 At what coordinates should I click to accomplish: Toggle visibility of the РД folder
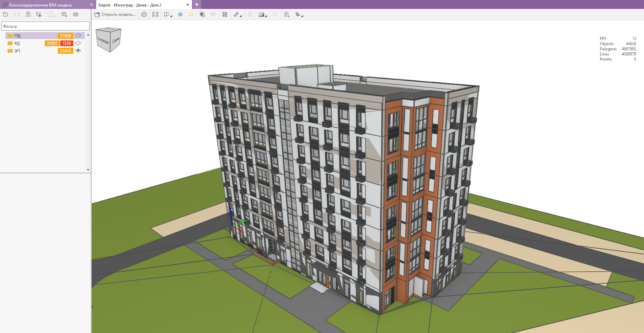click(x=78, y=43)
